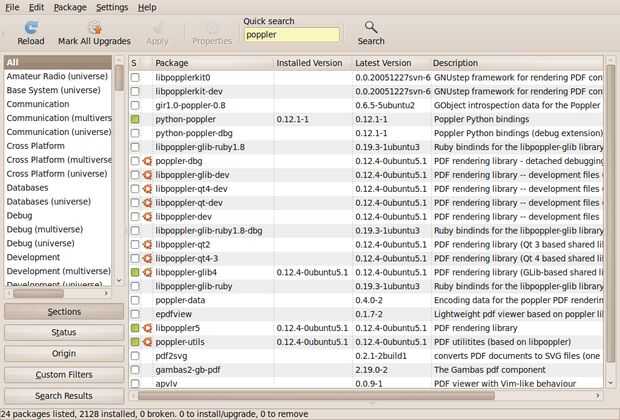620x420 pixels.
Task: Toggle the installed checkbox for python-poppler
Action: [x=135, y=119]
